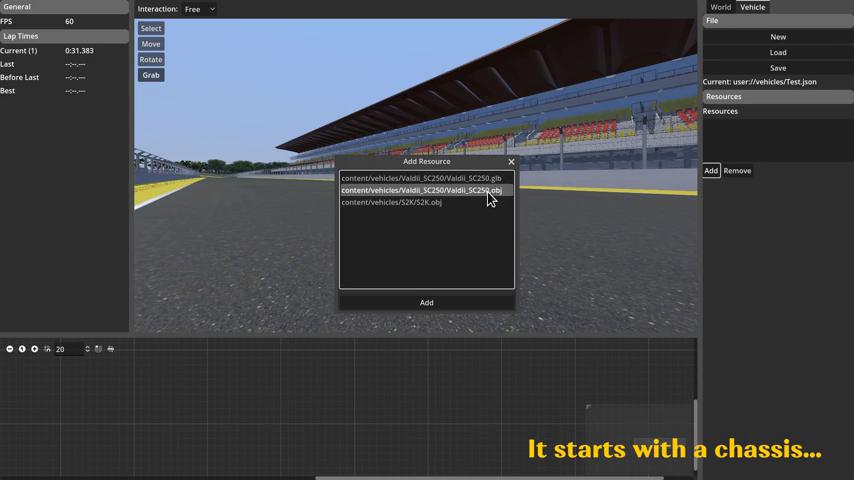Image resolution: width=854 pixels, height=480 pixels.
Task: Toggle the graph minimap icon
Action: [x=98, y=349]
